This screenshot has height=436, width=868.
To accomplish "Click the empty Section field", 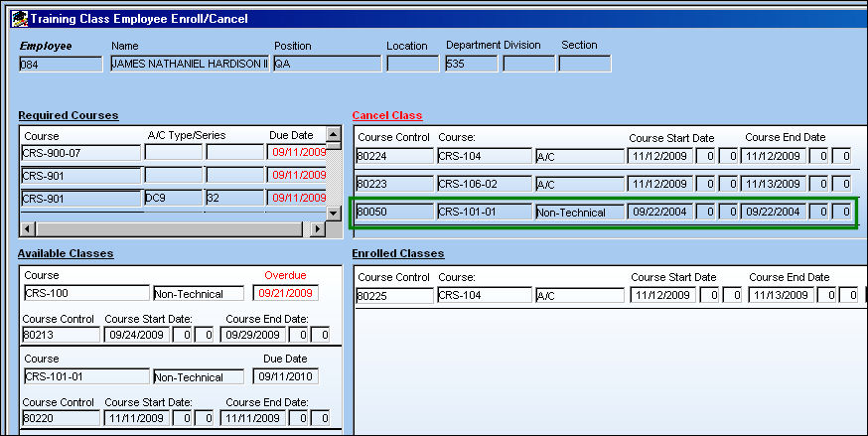I will click(585, 64).
